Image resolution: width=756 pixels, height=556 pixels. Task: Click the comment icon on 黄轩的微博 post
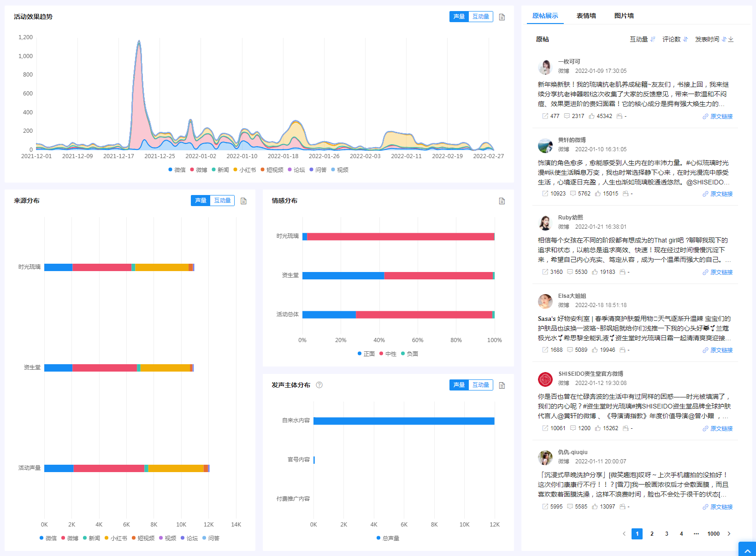(x=573, y=194)
